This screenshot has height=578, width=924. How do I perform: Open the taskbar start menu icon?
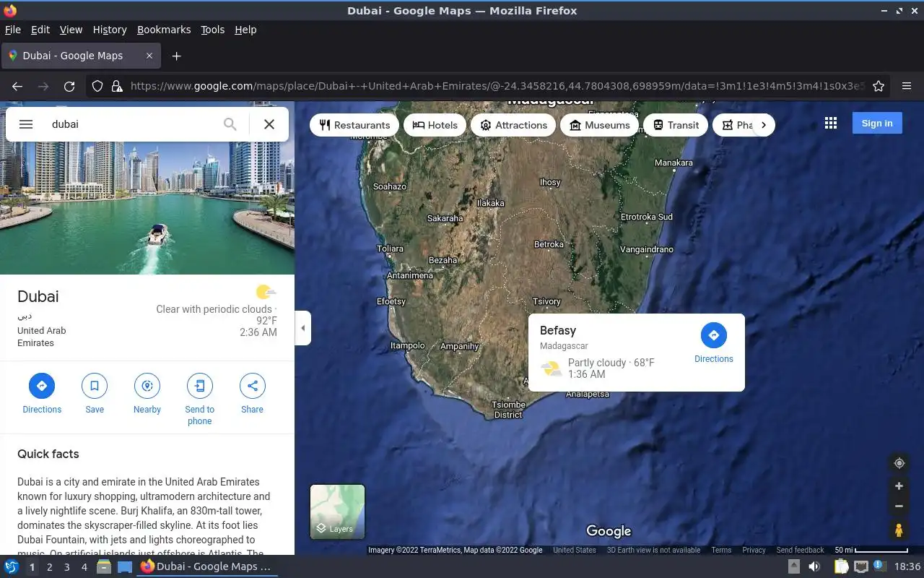click(x=11, y=566)
